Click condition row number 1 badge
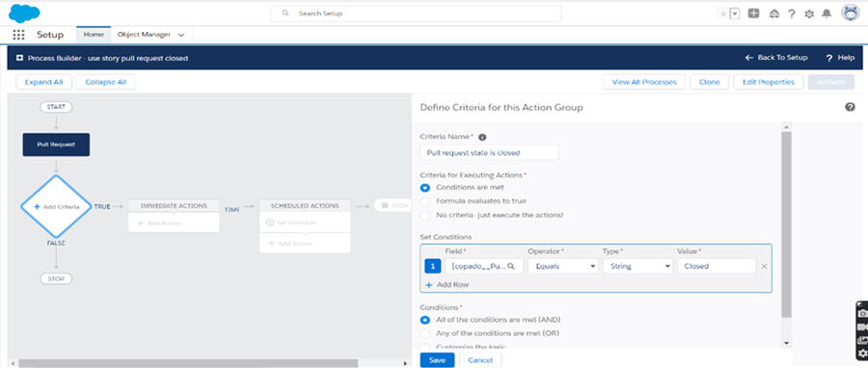 [433, 266]
